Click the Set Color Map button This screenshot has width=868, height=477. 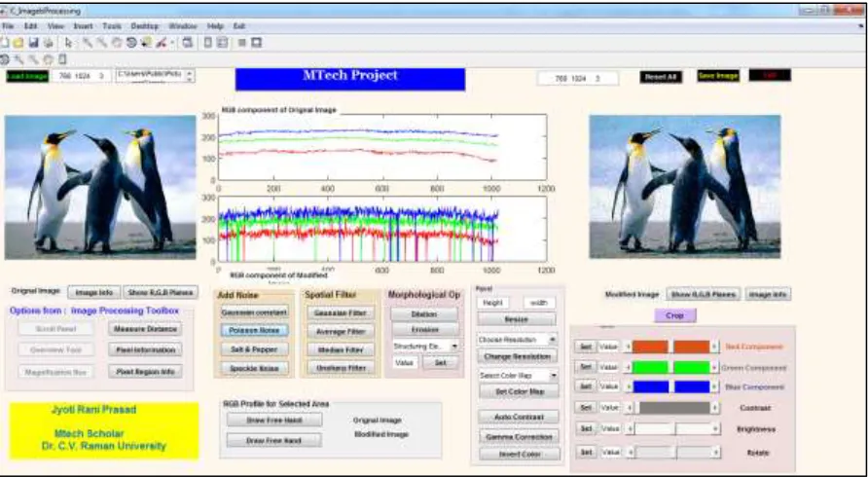coord(520,391)
